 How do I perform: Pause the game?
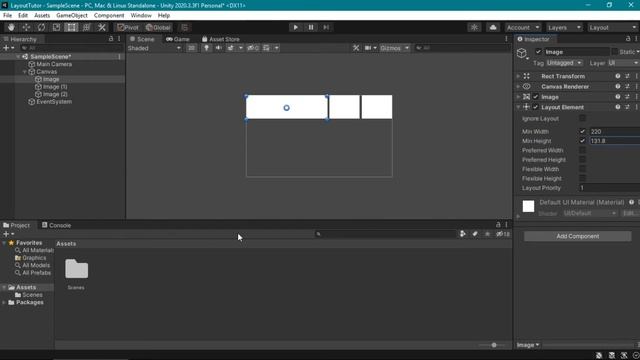point(311,27)
